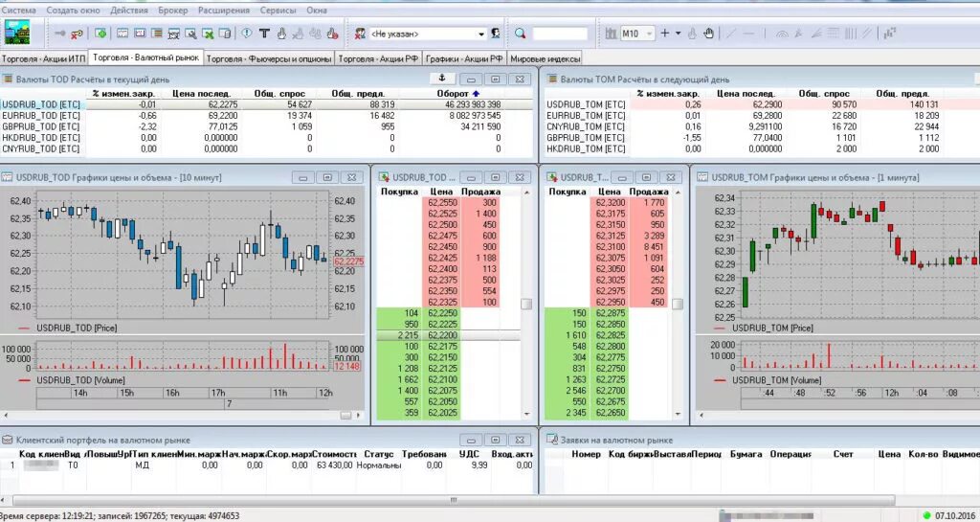
Task: Open the Система menu
Action: (x=19, y=10)
